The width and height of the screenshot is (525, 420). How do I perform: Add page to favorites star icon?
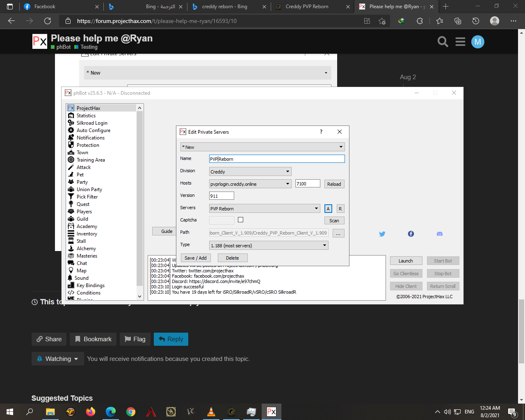382,21
